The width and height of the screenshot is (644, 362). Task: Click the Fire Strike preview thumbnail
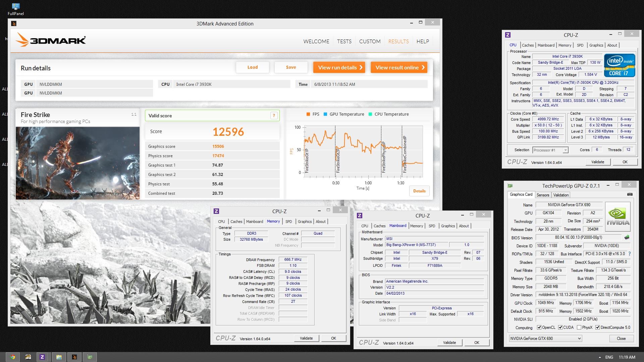(77, 163)
